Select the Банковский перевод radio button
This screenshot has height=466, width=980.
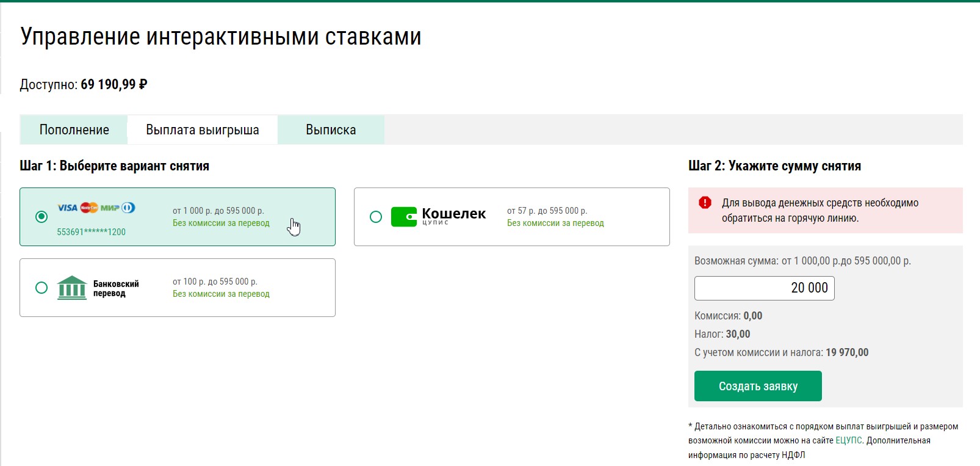(x=41, y=288)
